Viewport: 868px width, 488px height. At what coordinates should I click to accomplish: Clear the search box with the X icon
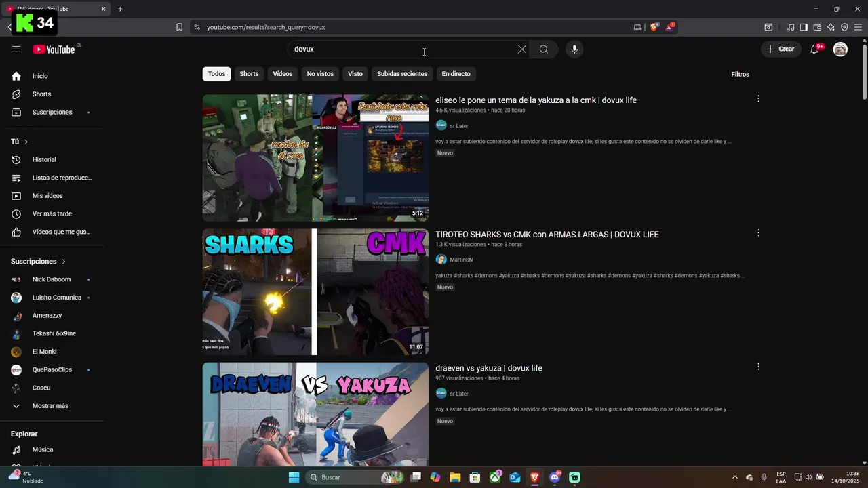[522, 49]
